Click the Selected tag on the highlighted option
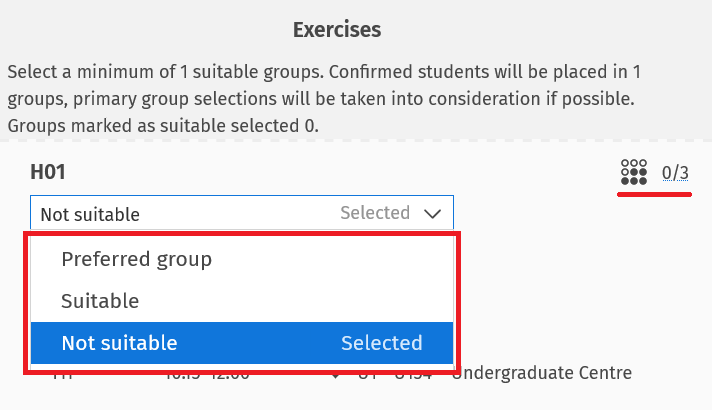The width and height of the screenshot is (712, 410). pos(381,343)
